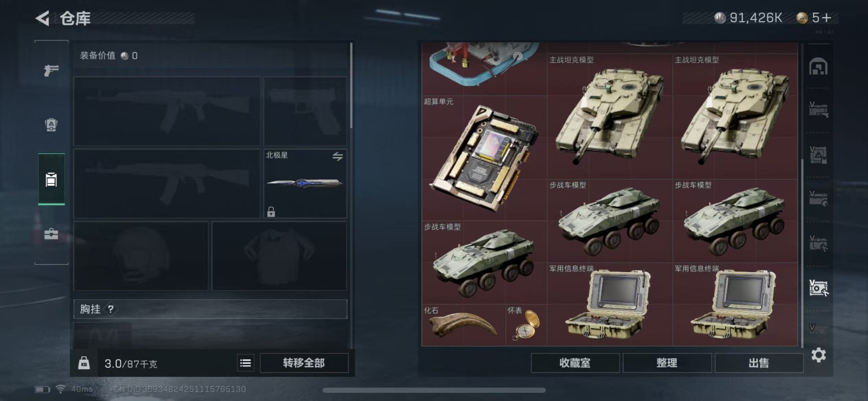Select the main warehouse icon at top right
The width and height of the screenshot is (868, 401).
[818, 66]
